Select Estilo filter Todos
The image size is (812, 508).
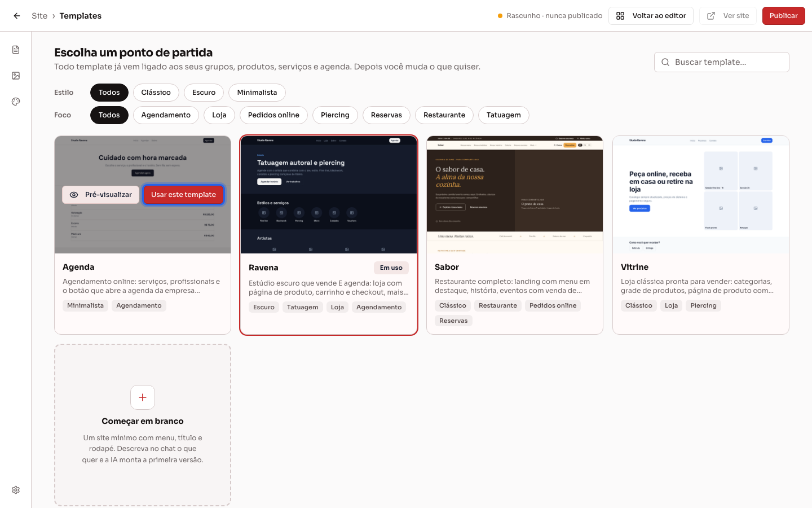109,93
